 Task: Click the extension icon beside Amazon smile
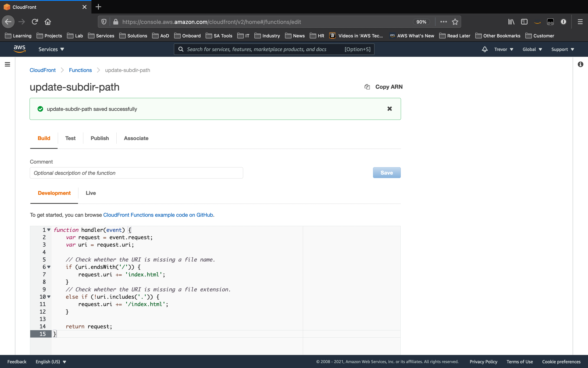coord(550,22)
